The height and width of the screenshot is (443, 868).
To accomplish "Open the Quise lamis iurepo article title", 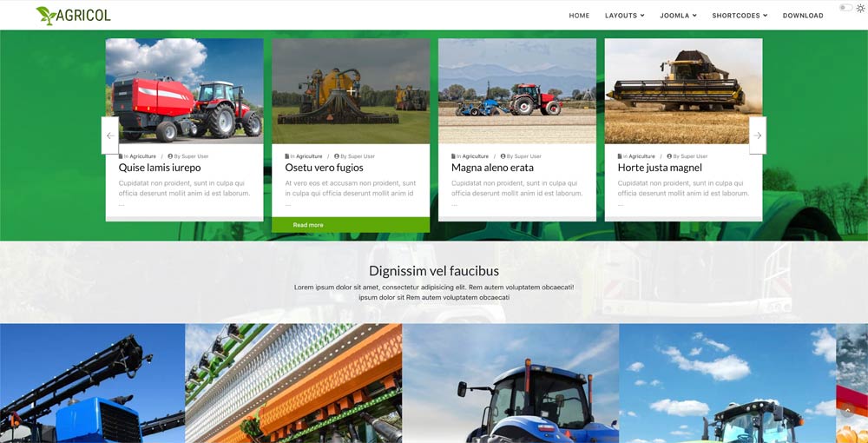I will [160, 168].
